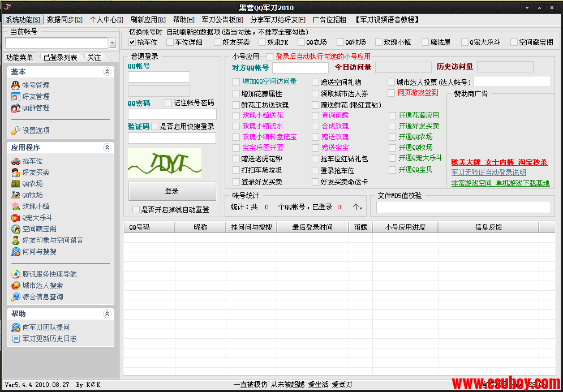Viewport: 563px width, 392px height.
Task: Open 设置选项 settings wrench icon
Action: [16, 131]
